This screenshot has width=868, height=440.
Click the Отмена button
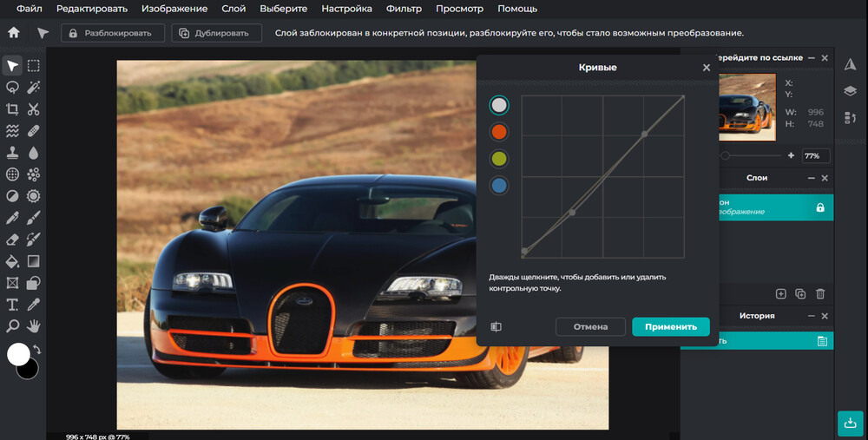(x=590, y=327)
